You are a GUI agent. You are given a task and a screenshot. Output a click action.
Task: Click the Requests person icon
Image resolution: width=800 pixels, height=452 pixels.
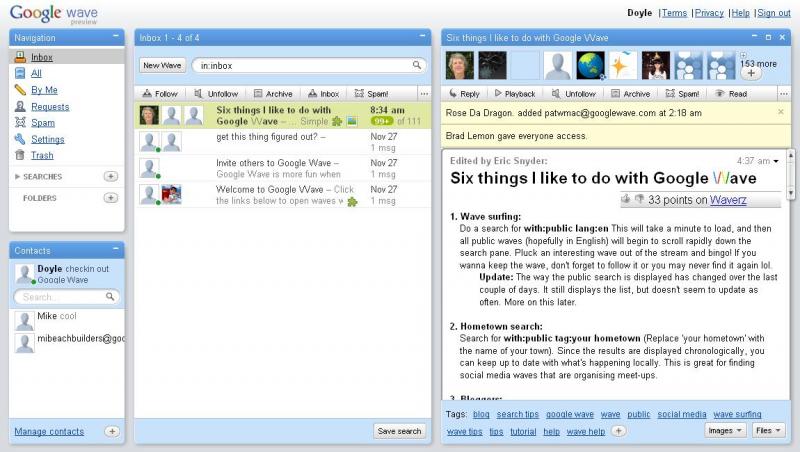pyautogui.click(x=20, y=106)
